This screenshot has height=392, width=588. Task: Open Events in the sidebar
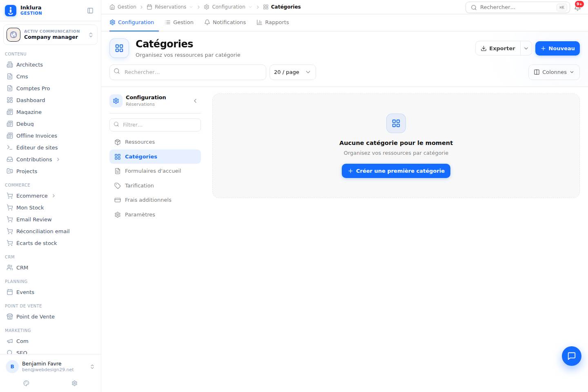tap(51, 292)
